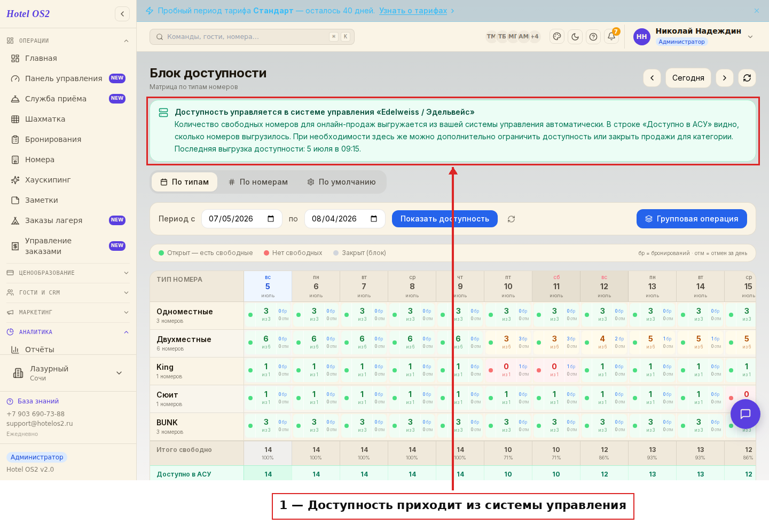Collapse the Аналитика section

(68, 332)
